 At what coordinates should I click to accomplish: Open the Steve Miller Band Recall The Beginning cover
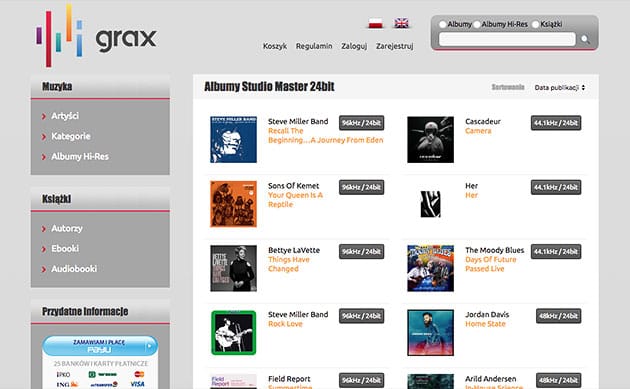233,139
